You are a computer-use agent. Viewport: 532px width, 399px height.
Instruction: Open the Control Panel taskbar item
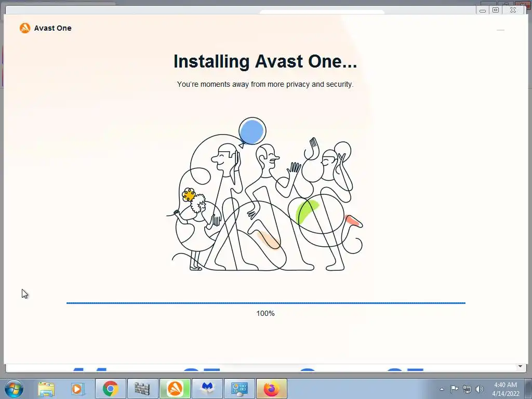(239, 389)
